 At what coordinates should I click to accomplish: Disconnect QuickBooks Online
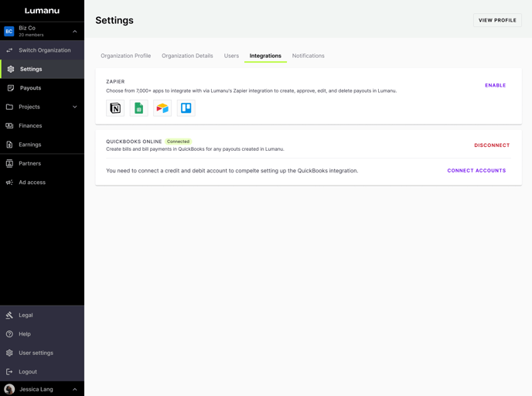[492, 145]
